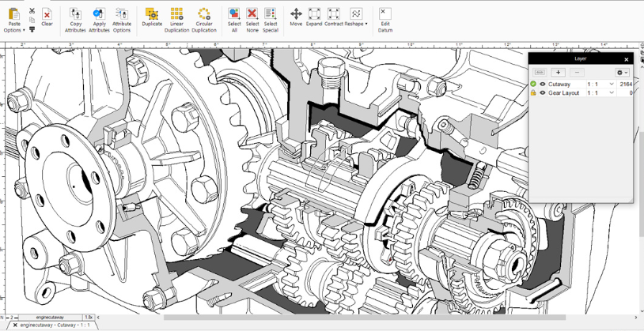Activate the Move tool
The image size is (644, 331).
coord(296,17)
